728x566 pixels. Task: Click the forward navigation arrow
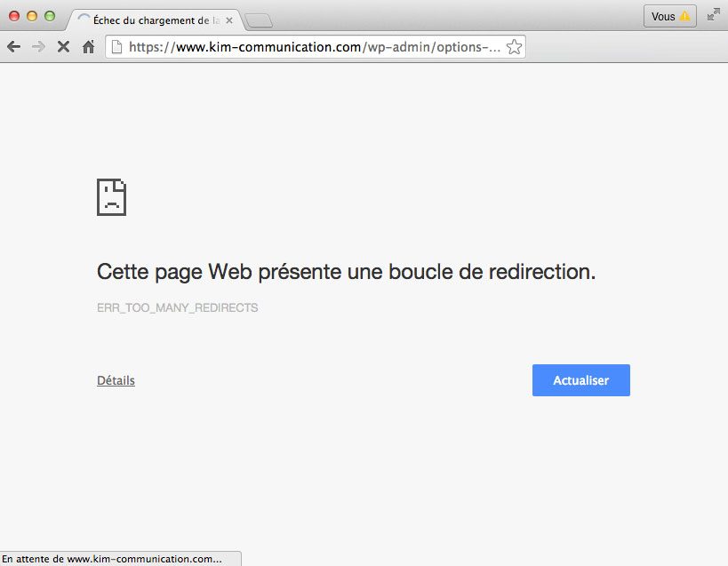[x=38, y=47]
